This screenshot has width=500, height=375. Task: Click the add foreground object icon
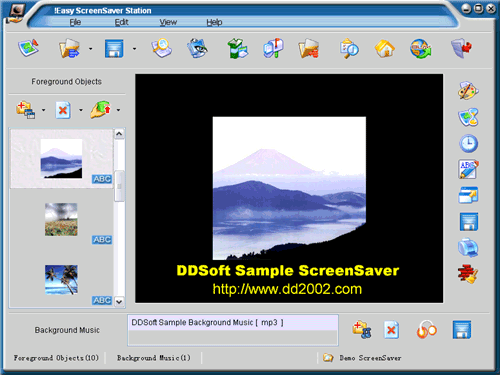click(x=26, y=110)
